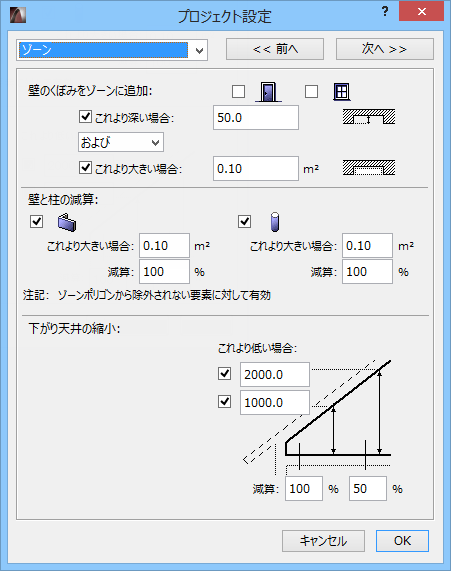
Task: Enable window recess addition checkbox
Action: point(311,92)
